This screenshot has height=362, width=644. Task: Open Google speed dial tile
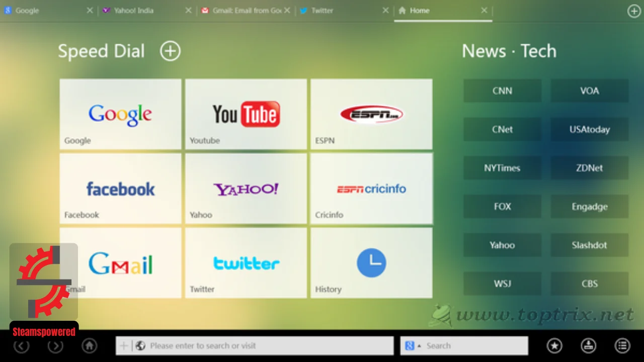tap(120, 114)
